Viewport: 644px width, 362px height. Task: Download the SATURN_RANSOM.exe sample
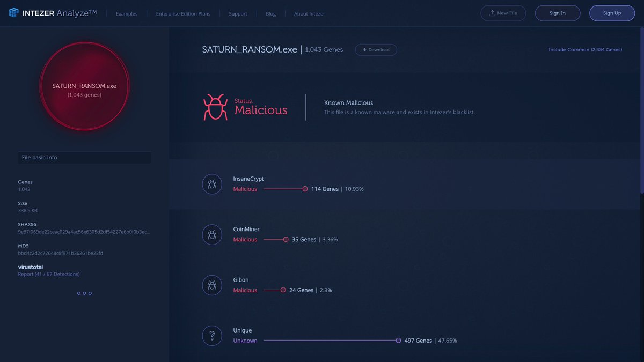click(x=376, y=50)
